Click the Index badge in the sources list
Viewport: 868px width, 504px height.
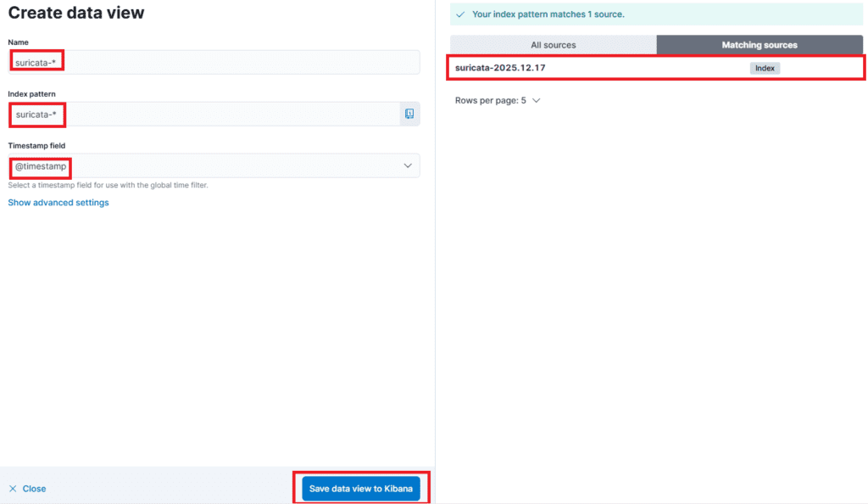tap(765, 68)
